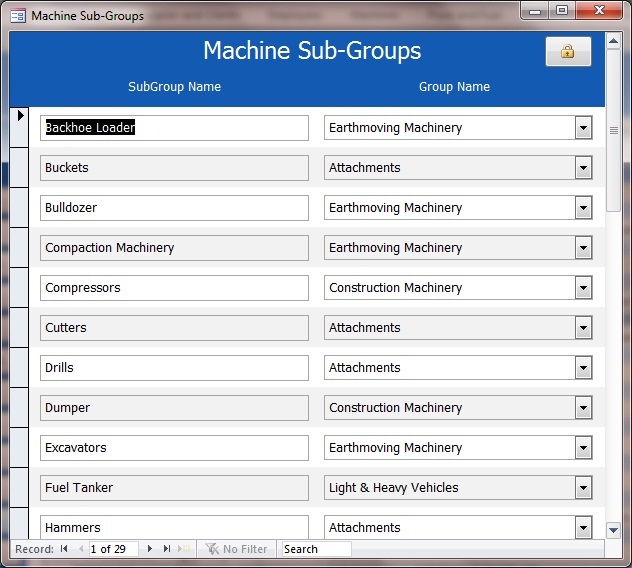Click the Search box in record bar
Image resolution: width=632 pixels, height=568 pixels.
[x=316, y=549]
